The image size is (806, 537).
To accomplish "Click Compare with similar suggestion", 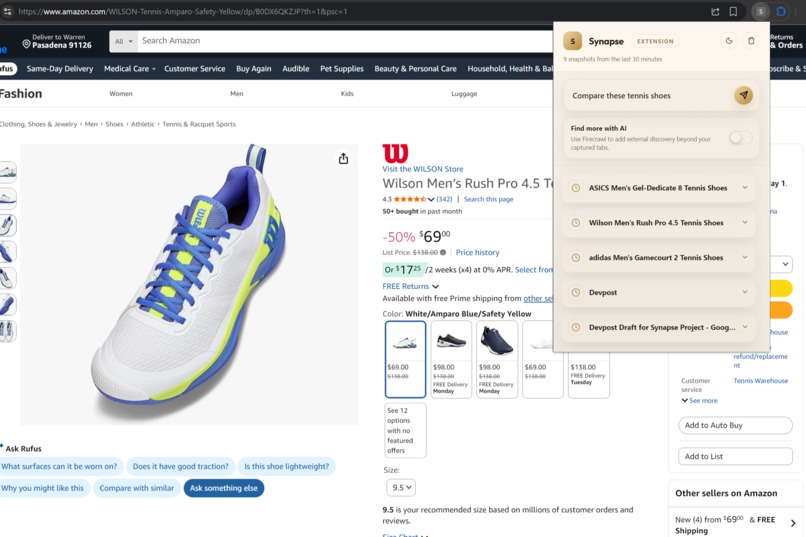I will (x=137, y=488).
